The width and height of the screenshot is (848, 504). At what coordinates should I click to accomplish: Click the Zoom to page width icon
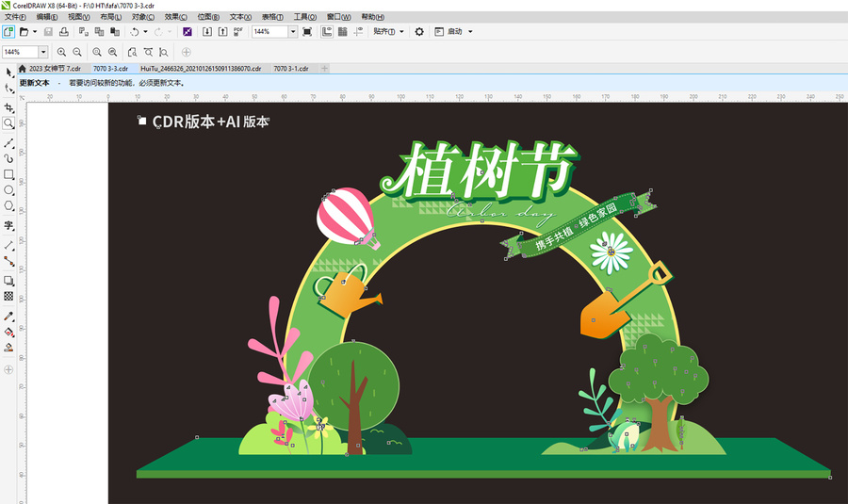click(x=148, y=52)
